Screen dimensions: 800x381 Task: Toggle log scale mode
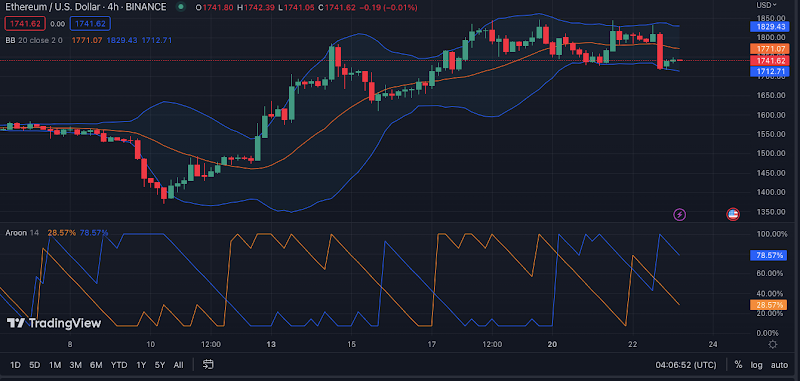(756, 365)
